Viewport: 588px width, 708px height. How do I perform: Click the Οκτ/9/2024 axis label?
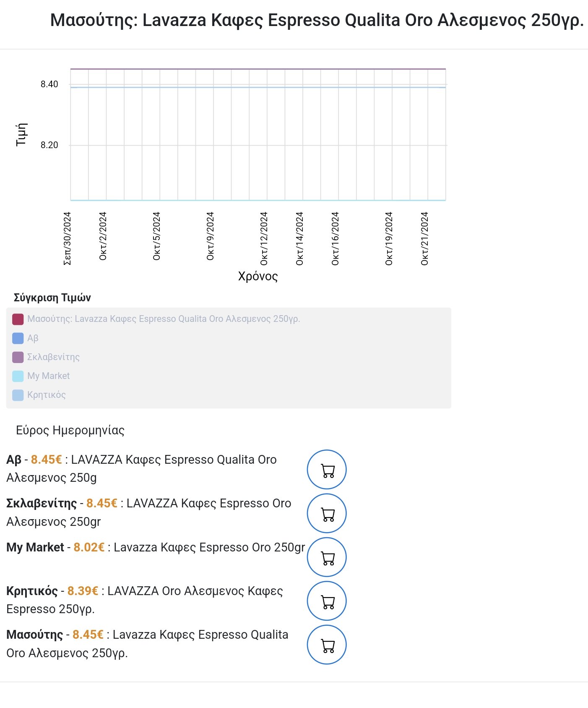click(210, 236)
